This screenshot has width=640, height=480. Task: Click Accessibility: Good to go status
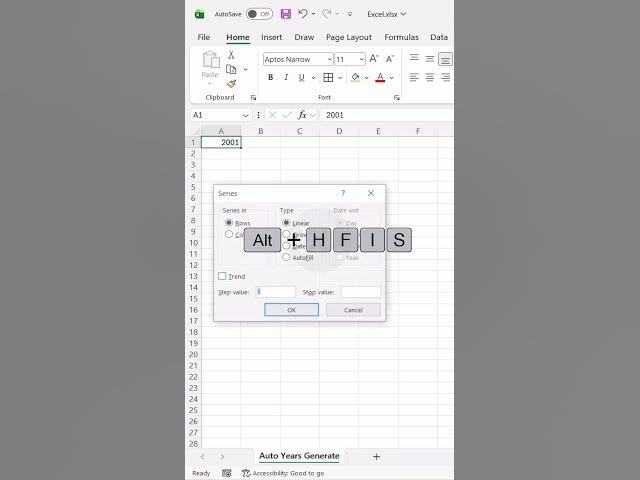pos(283,473)
